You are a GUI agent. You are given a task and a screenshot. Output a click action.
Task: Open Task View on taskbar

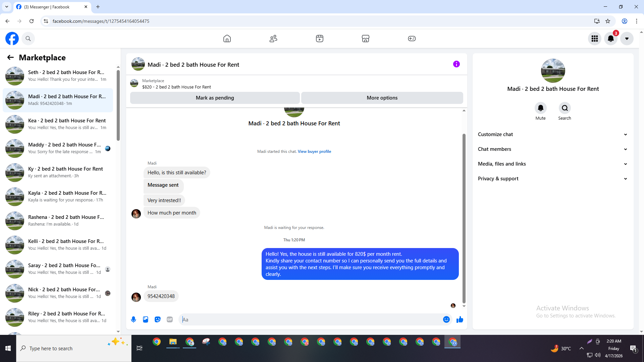point(140,348)
